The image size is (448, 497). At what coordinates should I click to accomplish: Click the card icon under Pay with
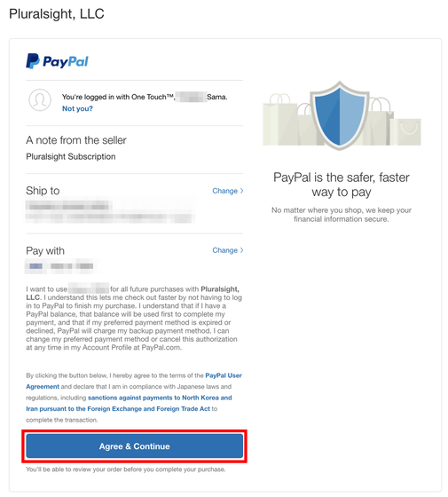[35, 266]
